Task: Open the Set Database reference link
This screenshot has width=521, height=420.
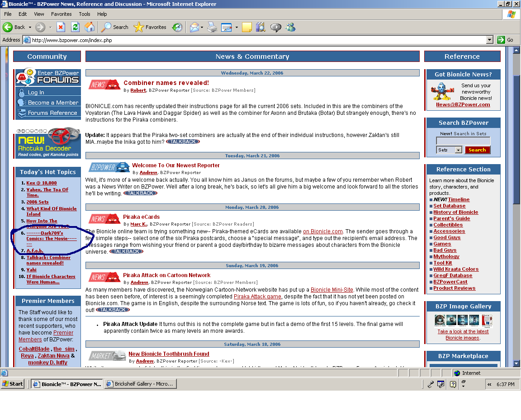Action: point(449,206)
